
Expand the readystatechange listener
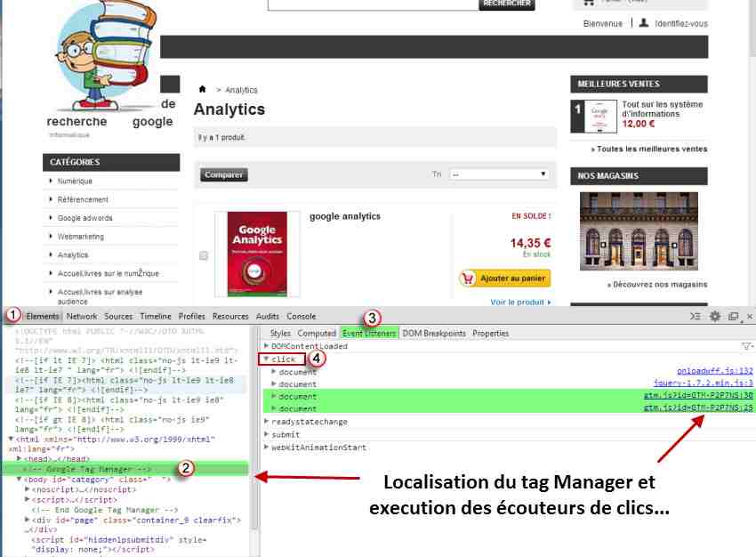[266, 422]
